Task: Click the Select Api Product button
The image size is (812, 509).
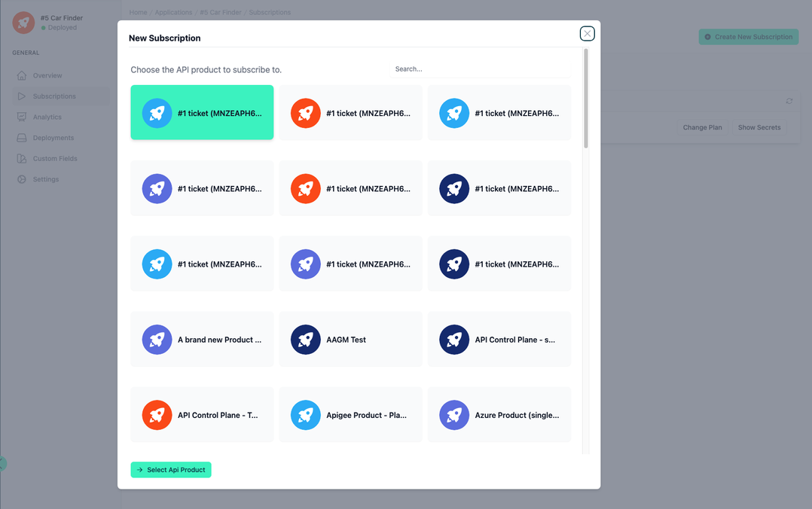Action: coord(171,469)
